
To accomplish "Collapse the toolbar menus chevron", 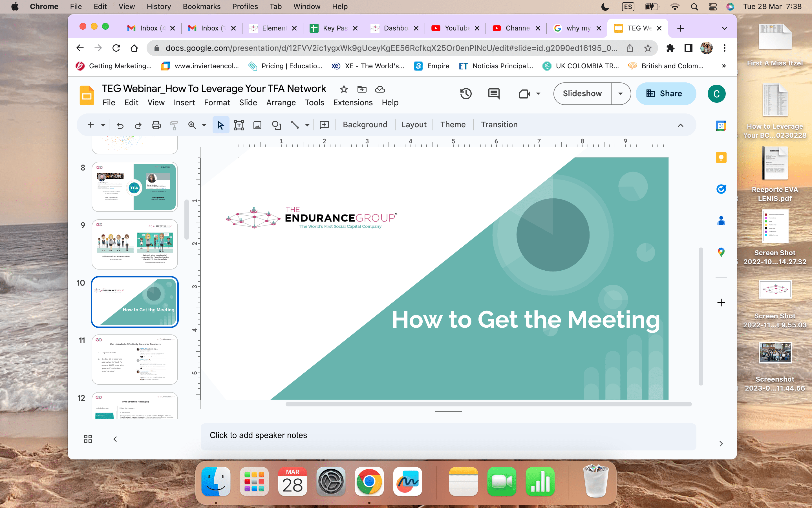I will 680,125.
